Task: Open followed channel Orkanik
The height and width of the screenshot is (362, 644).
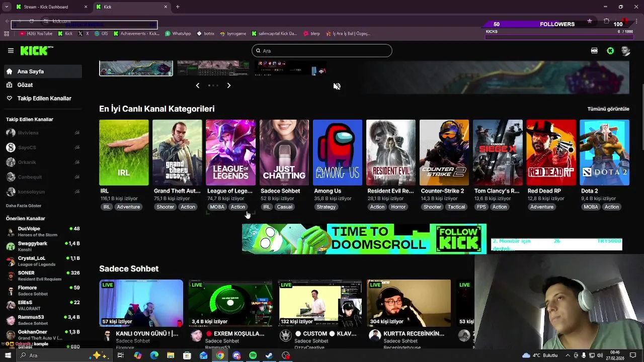Action: tap(42, 162)
